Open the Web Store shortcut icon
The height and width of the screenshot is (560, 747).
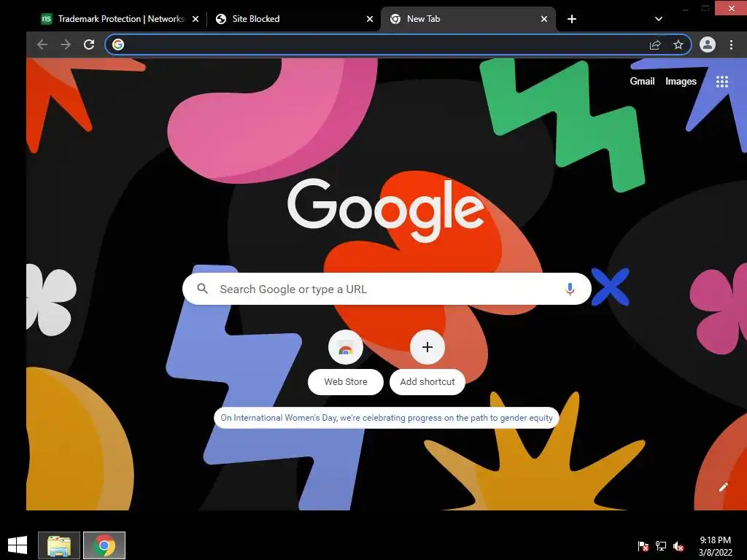coord(345,347)
